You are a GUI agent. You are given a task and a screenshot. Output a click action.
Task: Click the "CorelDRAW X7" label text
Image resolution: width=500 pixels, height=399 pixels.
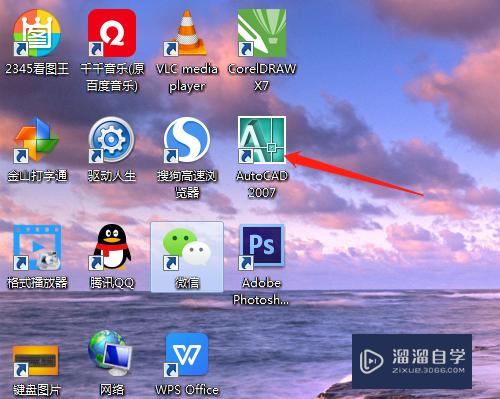(262, 77)
